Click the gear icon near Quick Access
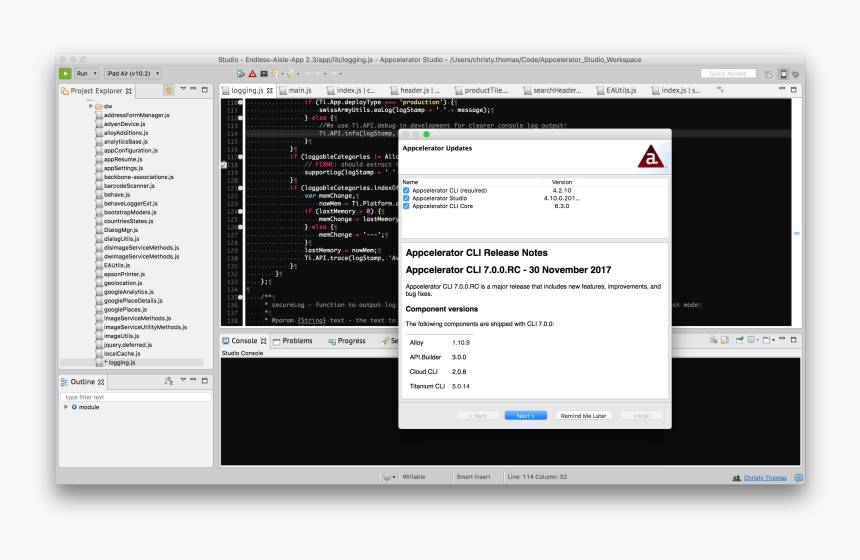860x560 pixels. coord(796,73)
